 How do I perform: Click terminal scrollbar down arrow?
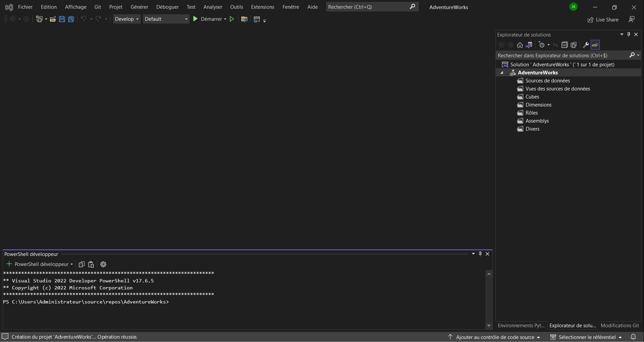click(x=489, y=326)
